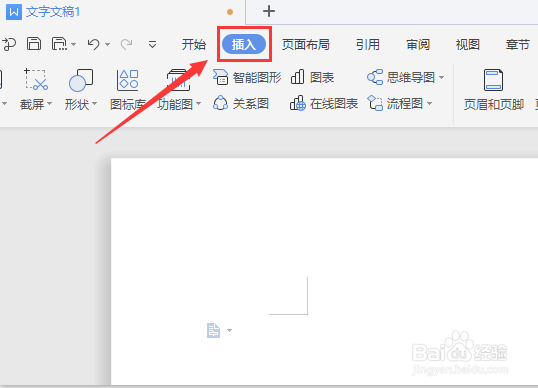Insert a 智能图形 smart graphic
This screenshot has width=538, height=388.
pyautogui.click(x=247, y=77)
